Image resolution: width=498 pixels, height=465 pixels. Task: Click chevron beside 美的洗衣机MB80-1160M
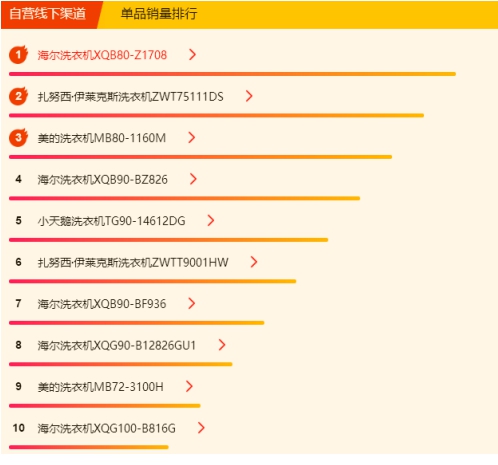pyautogui.click(x=191, y=137)
